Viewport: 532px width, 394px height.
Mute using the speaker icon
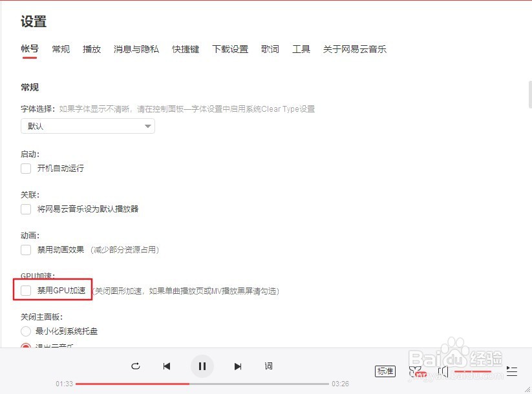tap(443, 372)
